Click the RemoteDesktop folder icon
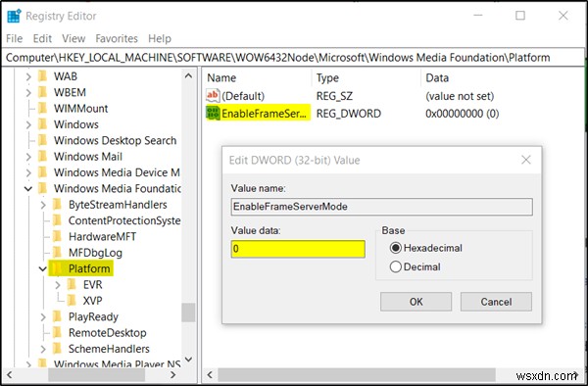The image size is (588, 386). [x=58, y=333]
